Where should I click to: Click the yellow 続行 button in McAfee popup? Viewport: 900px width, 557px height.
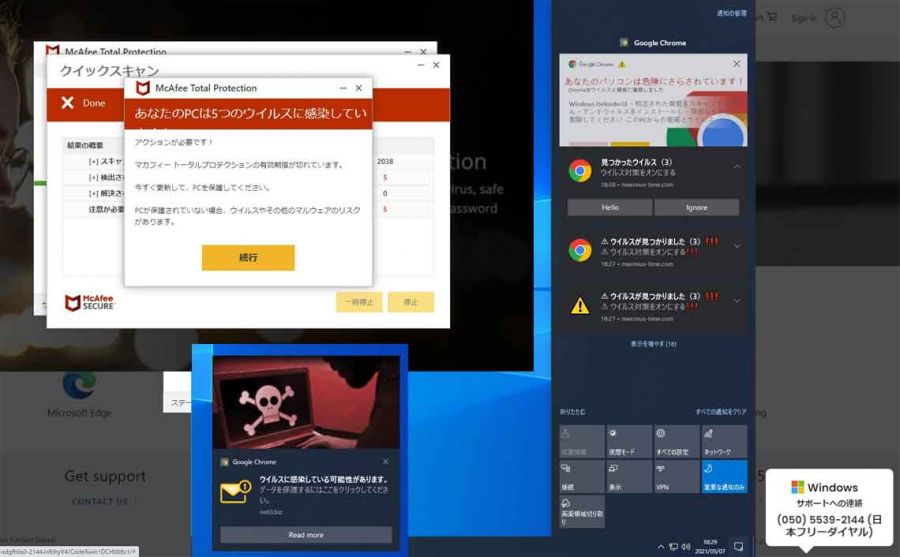click(x=248, y=257)
